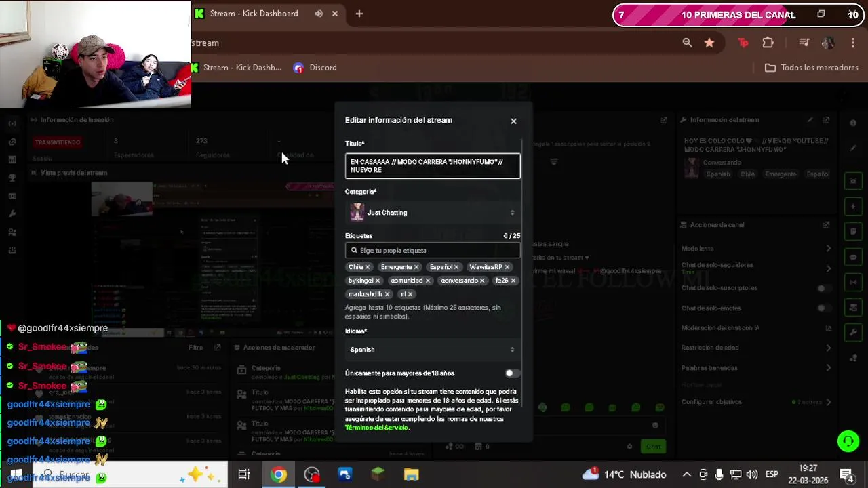Open the Términos del Servicio link

pyautogui.click(x=377, y=428)
